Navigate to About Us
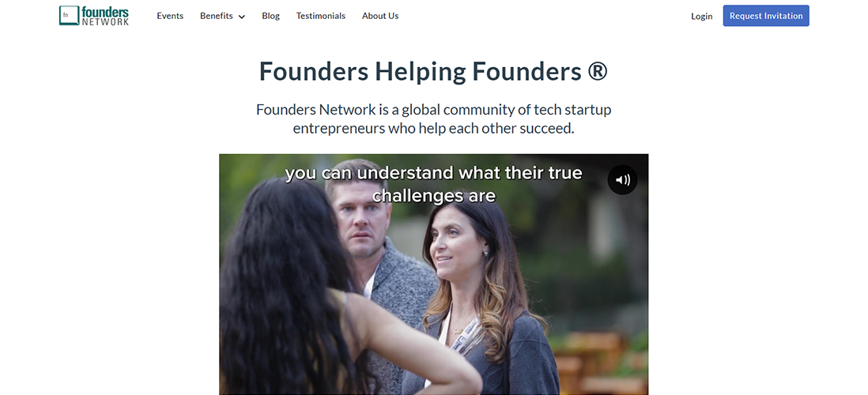 tap(380, 16)
